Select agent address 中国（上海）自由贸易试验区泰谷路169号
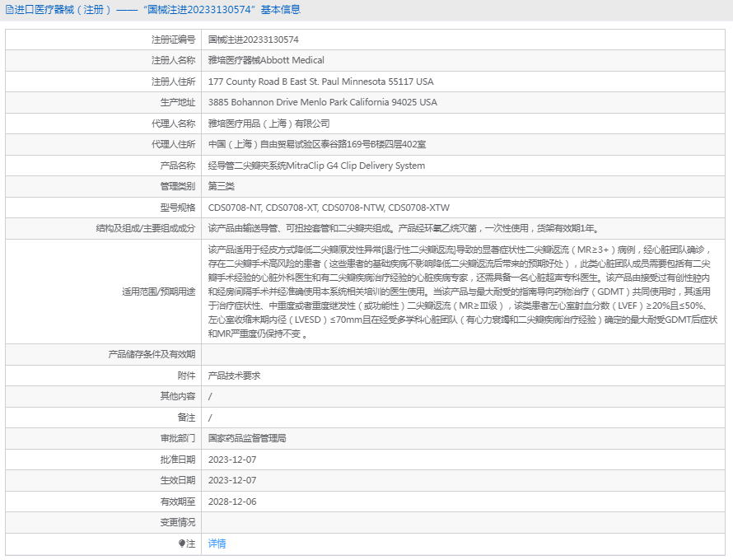Image resolution: width=733 pixels, height=560 pixels. (317, 144)
